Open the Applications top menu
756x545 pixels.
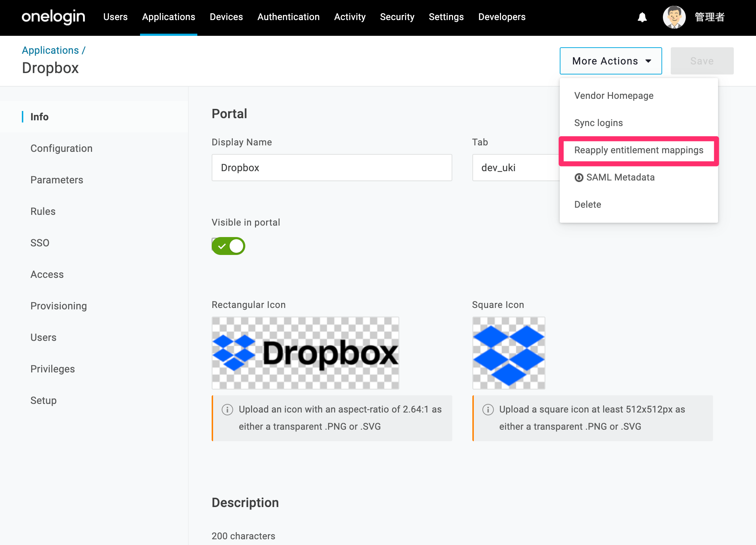point(169,17)
